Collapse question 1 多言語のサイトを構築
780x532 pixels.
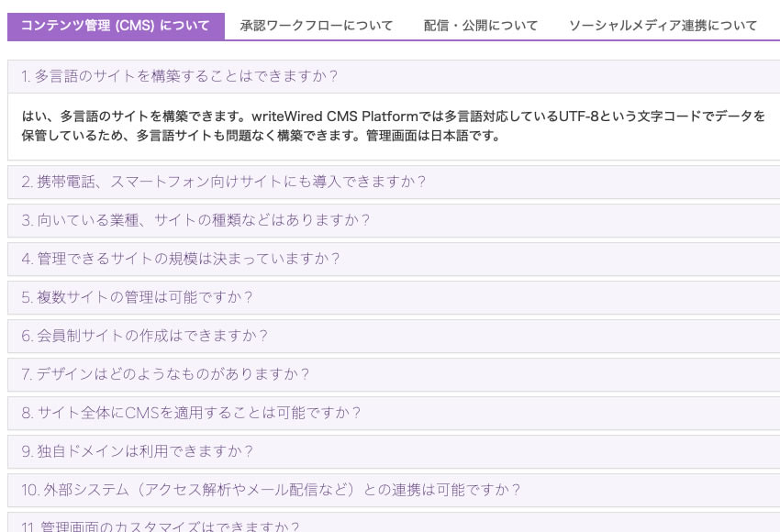click(394, 76)
